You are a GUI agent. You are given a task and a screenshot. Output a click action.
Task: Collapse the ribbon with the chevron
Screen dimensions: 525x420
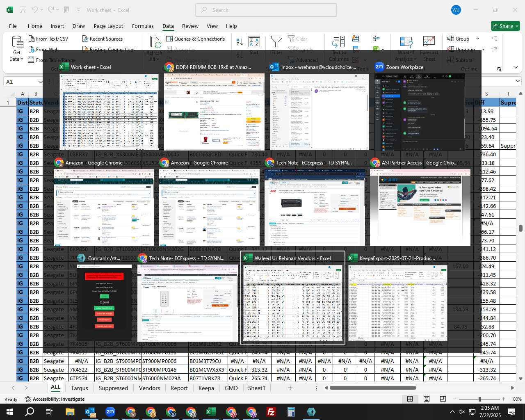coord(516,68)
